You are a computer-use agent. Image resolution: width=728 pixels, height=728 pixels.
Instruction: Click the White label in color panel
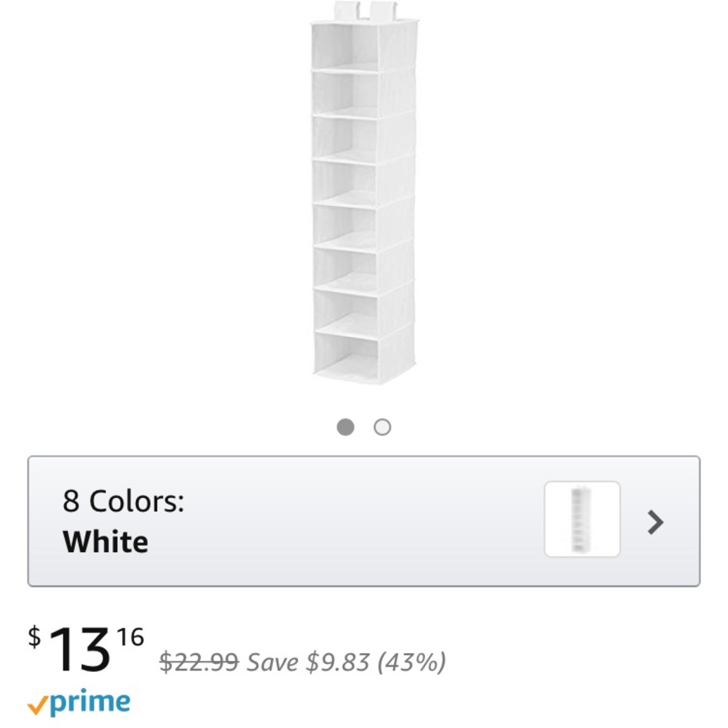point(104,542)
